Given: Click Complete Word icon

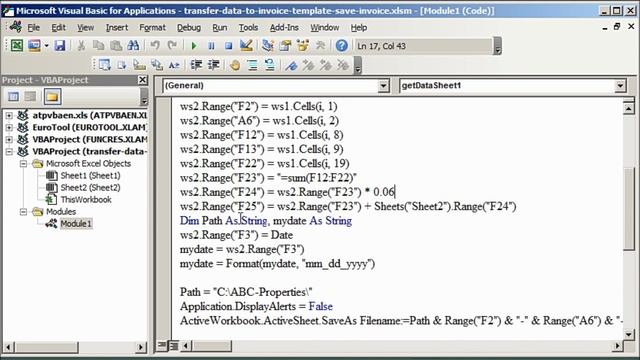Looking at the screenshot, I should click(x=174, y=65).
